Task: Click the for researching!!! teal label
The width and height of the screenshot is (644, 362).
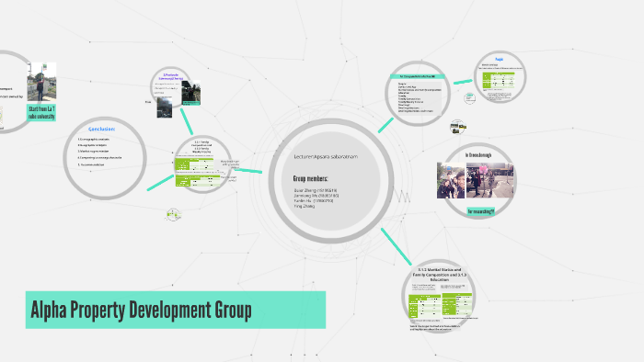Action: (x=481, y=211)
